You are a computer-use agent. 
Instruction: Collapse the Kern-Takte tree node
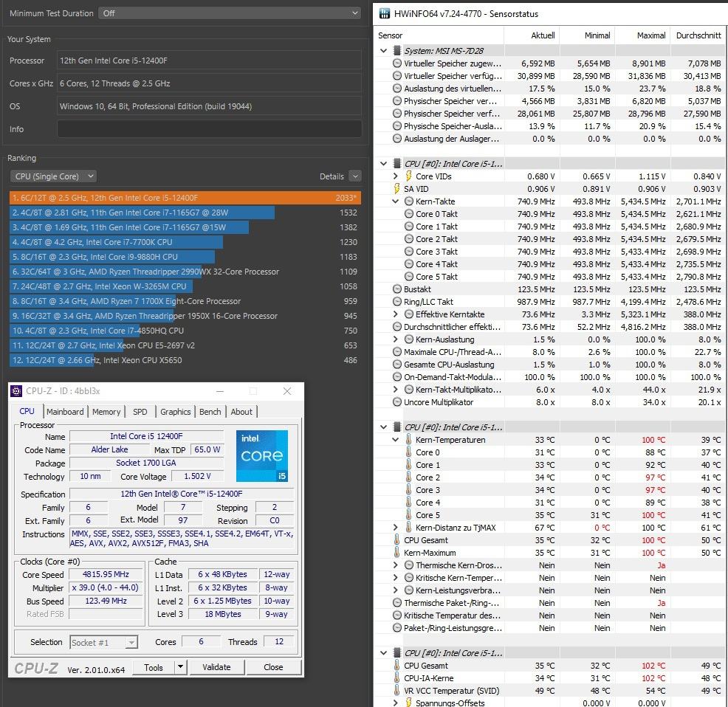(x=396, y=201)
